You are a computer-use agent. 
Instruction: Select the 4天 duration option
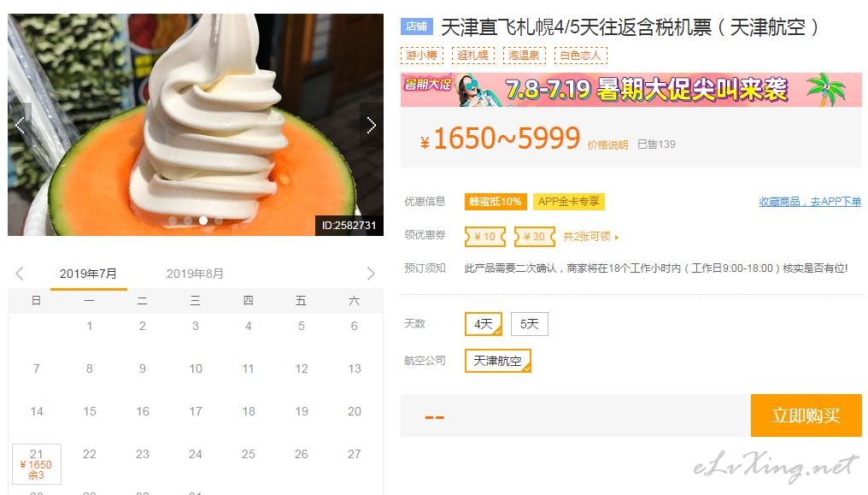pyautogui.click(x=484, y=324)
